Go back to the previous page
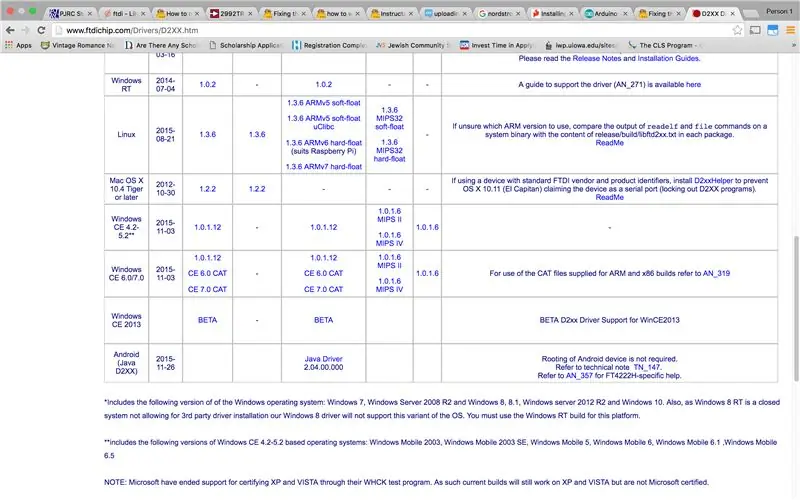This screenshot has height=500, width=800. click(x=10, y=30)
